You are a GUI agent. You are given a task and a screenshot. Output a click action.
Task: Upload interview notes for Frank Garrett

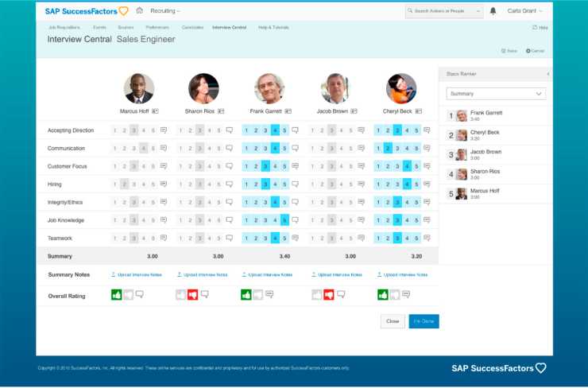tap(267, 274)
